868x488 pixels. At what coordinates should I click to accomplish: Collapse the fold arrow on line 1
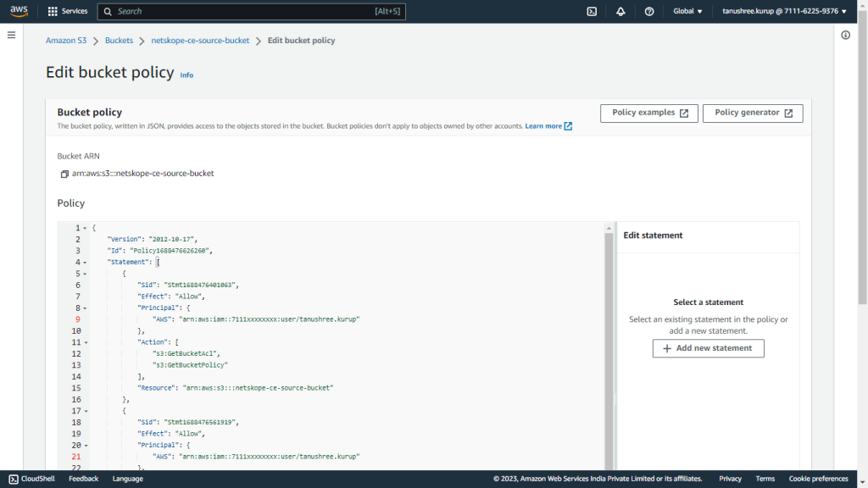(x=85, y=228)
